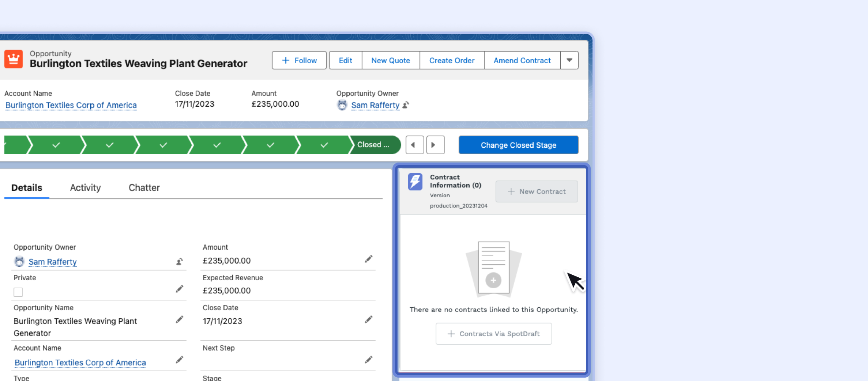Click the empty contract document illustration

(494, 269)
